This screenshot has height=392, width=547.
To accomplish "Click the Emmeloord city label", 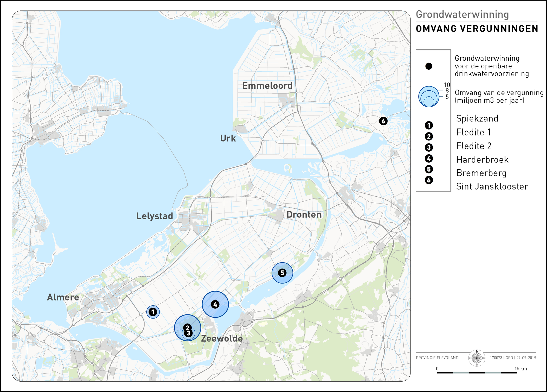I will pos(267,86).
